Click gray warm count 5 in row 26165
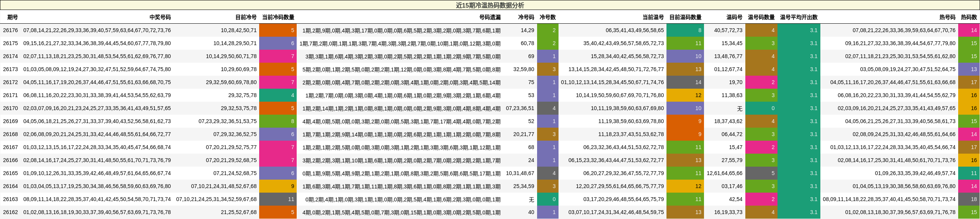980x219 pixels. pyautogui.click(x=761, y=173)
